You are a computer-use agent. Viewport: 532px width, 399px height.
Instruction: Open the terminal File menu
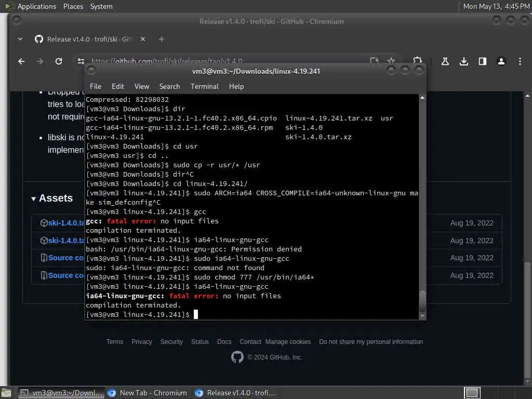point(96,87)
